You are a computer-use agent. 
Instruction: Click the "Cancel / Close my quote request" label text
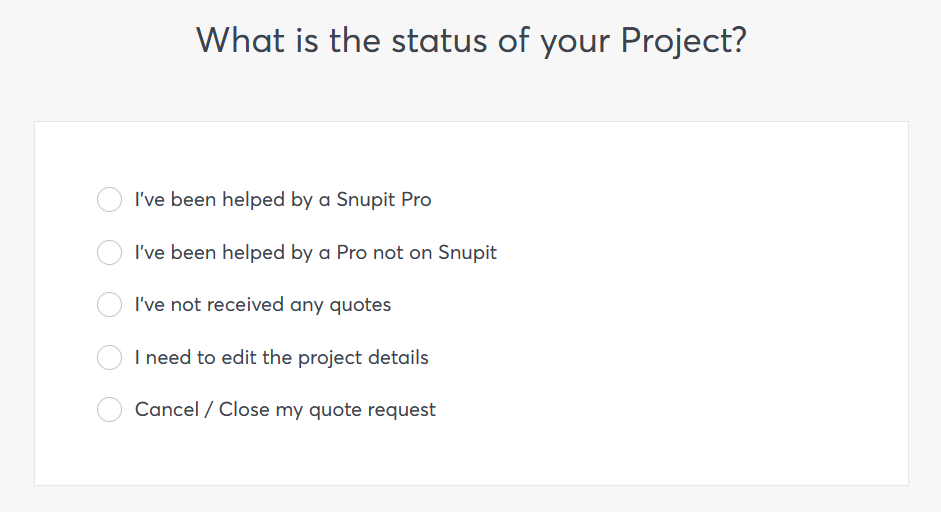[285, 409]
